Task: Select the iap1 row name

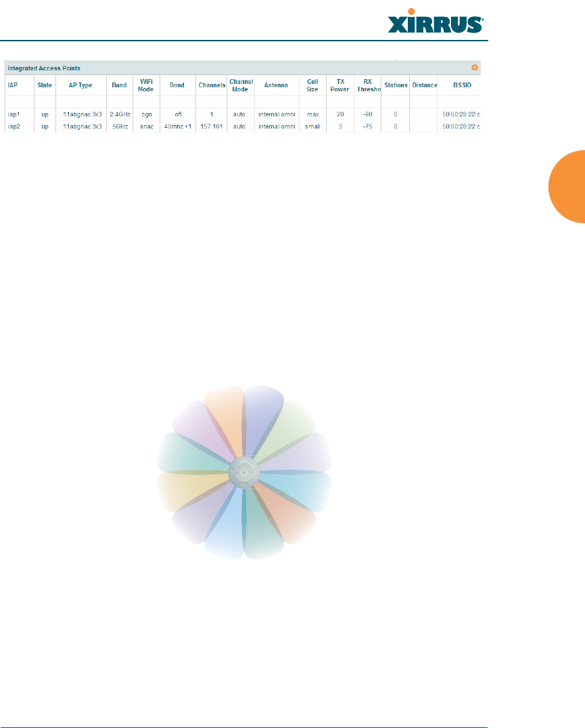Action: coord(14,114)
